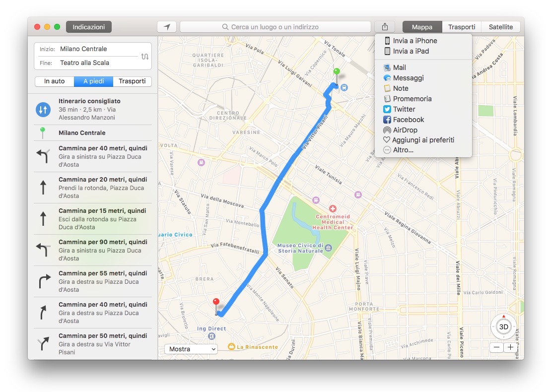Screen dimensions: 546x392
Task: Click the iPhone icon in share menu
Action: 387,41
